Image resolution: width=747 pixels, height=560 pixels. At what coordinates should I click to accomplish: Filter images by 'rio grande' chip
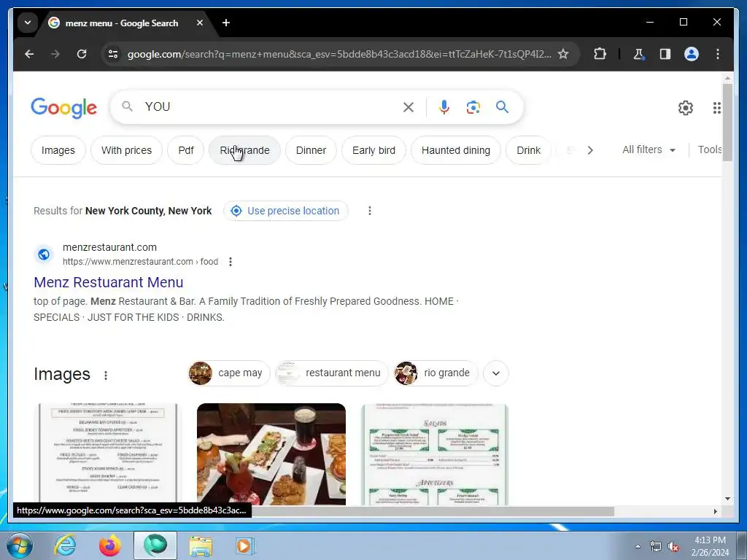[x=436, y=373]
